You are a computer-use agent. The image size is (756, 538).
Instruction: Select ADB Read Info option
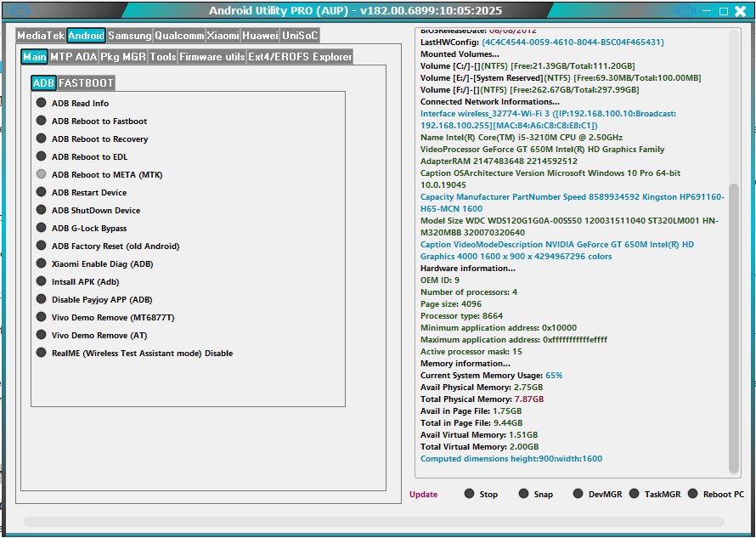pyautogui.click(x=72, y=103)
